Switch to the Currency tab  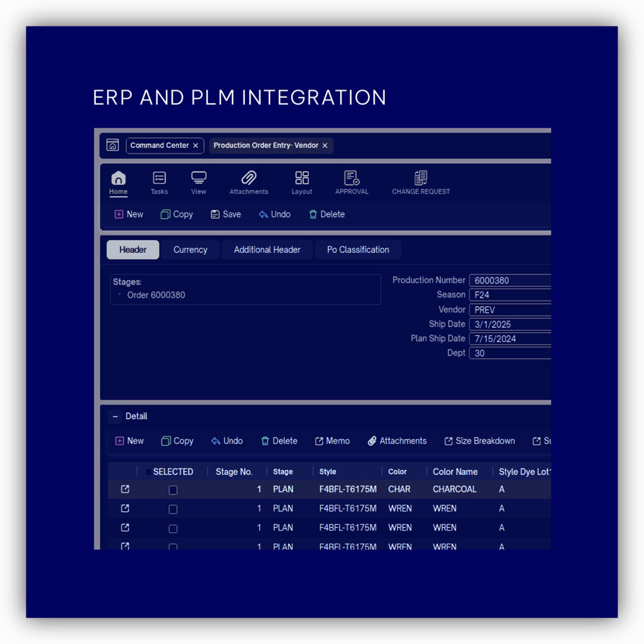coord(190,250)
